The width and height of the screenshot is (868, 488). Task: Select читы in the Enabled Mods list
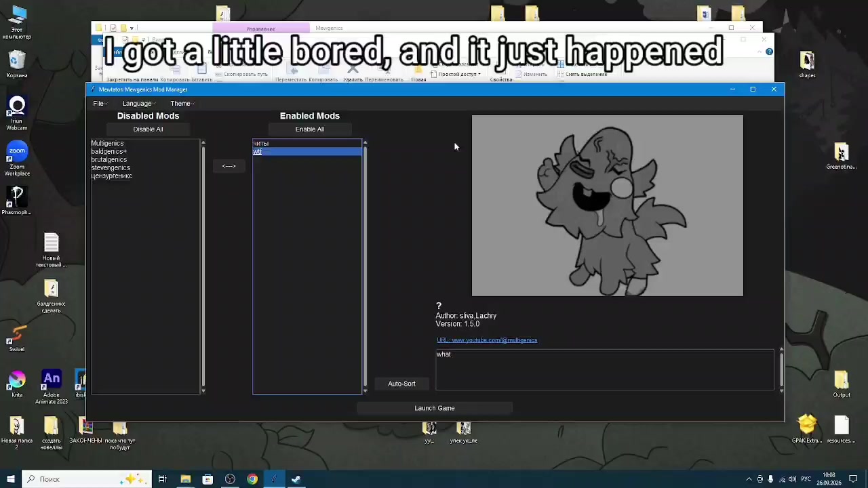point(307,144)
